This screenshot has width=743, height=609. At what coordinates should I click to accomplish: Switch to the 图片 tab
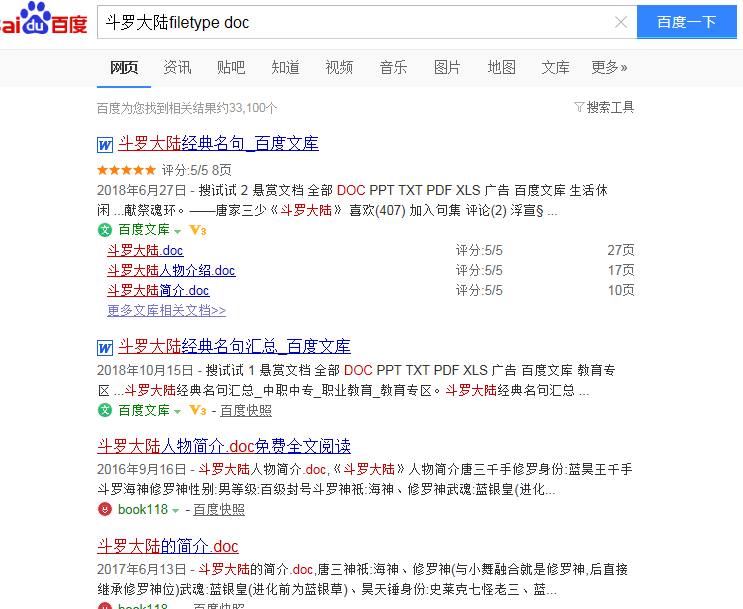coord(447,68)
